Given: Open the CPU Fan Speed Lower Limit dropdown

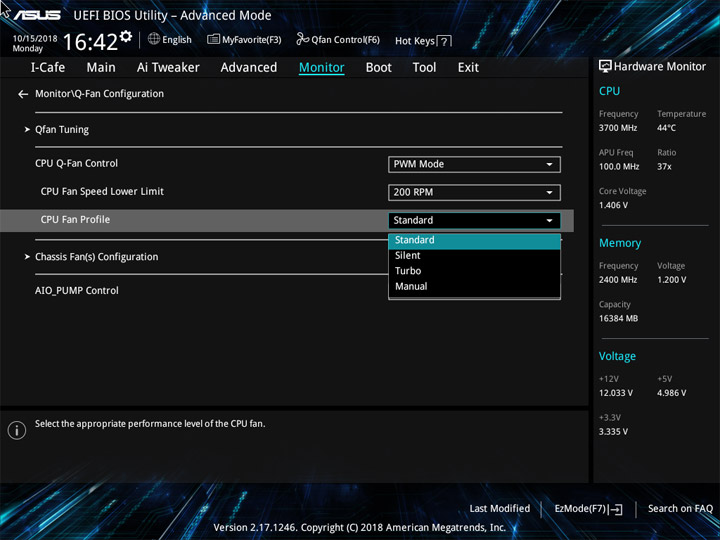Looking at the screenshot, I should [474, 192].
